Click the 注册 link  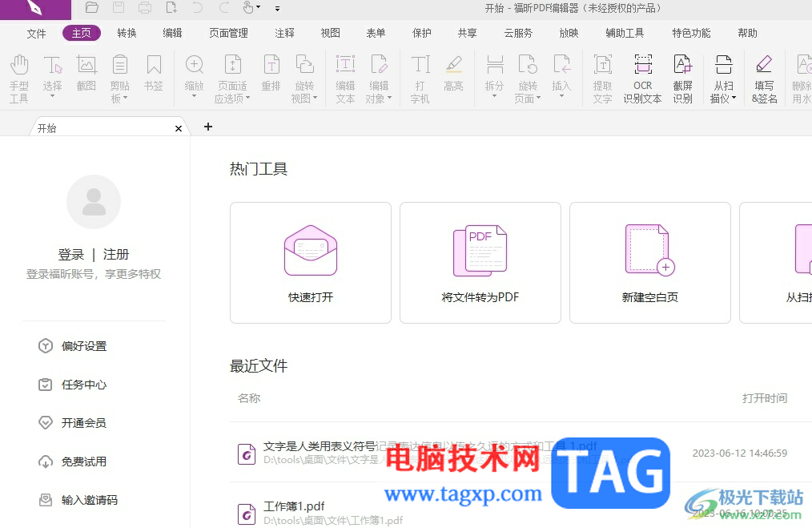coord(116,255)
